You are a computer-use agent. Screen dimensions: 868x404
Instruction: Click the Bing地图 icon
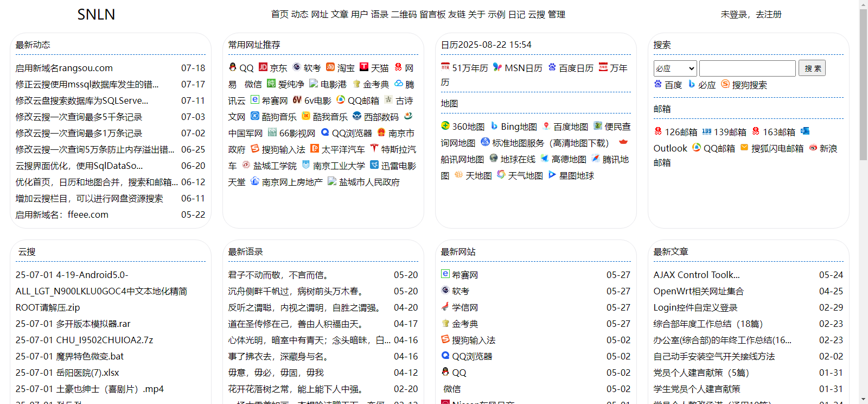494,126
